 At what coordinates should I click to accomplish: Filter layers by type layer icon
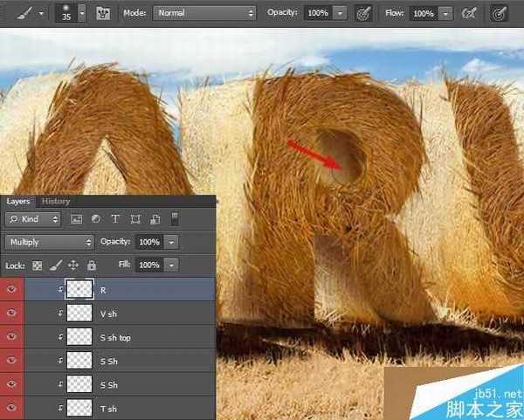115,218
